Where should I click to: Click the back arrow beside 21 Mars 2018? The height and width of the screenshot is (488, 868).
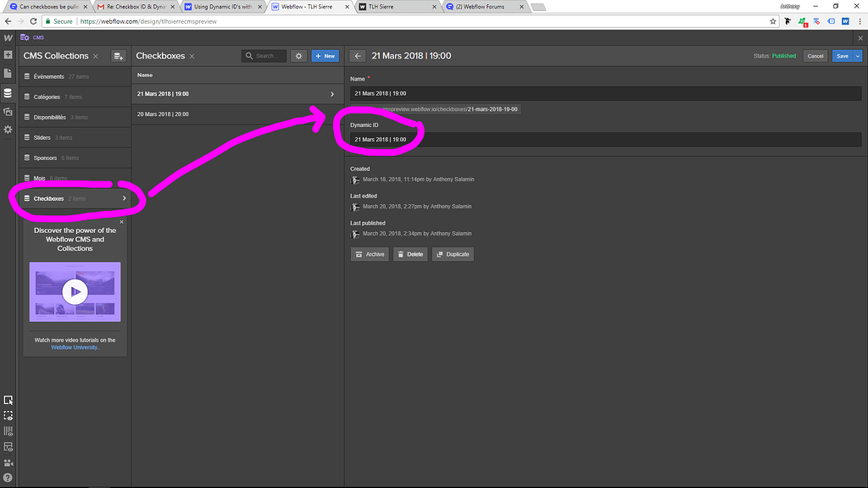(357, 55)
